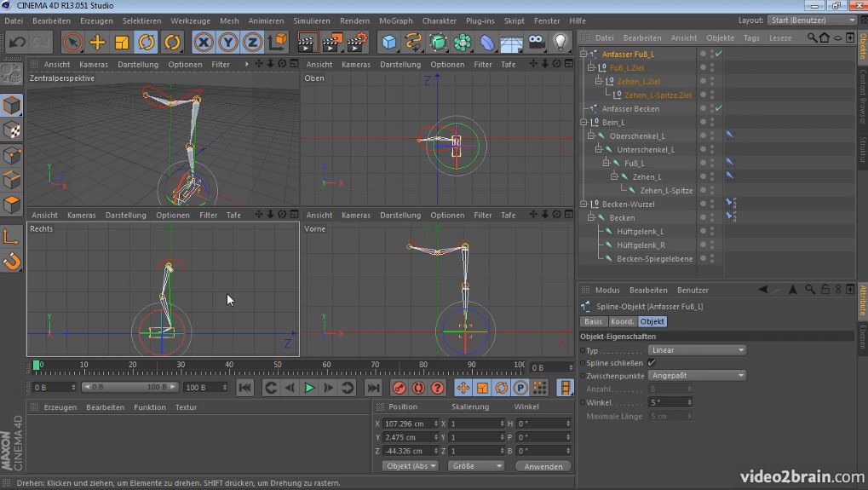Click frame 50 on the timeline ruler

tap(278, 366)
